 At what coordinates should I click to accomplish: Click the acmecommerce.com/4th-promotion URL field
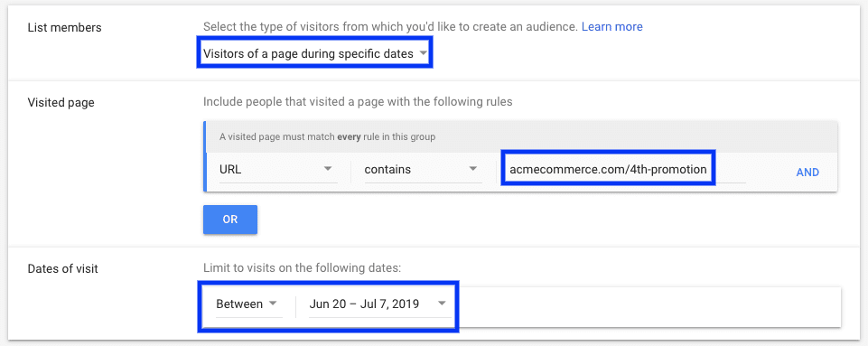click(x=608, y=170)
